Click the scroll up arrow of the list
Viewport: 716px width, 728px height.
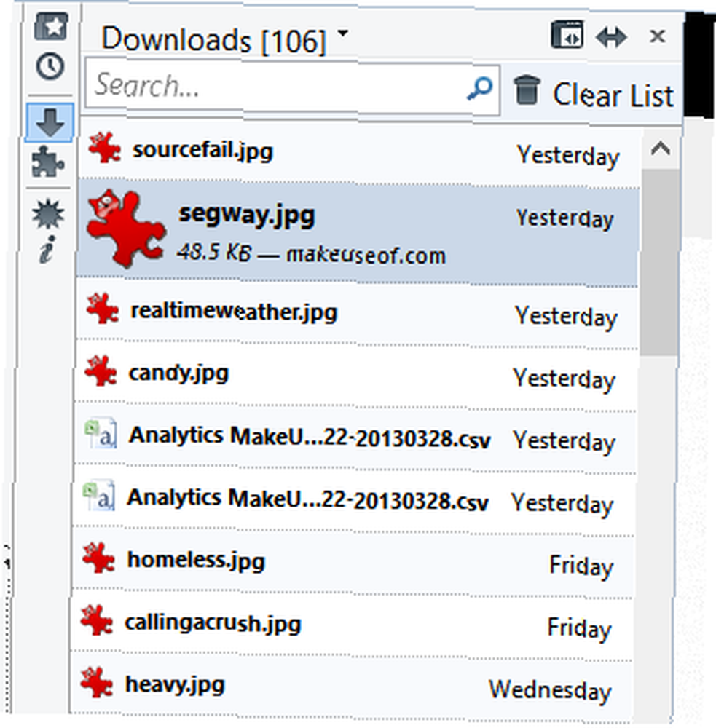tap(660, 149)
